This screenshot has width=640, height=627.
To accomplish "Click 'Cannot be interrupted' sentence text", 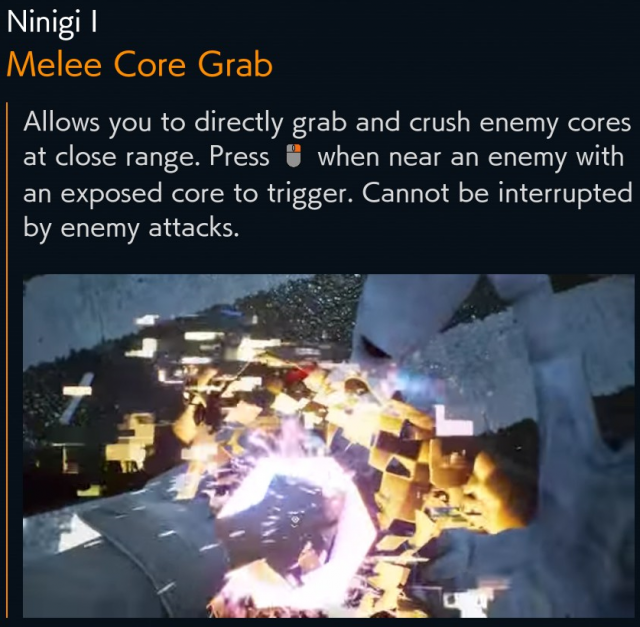I will [497, 193].
